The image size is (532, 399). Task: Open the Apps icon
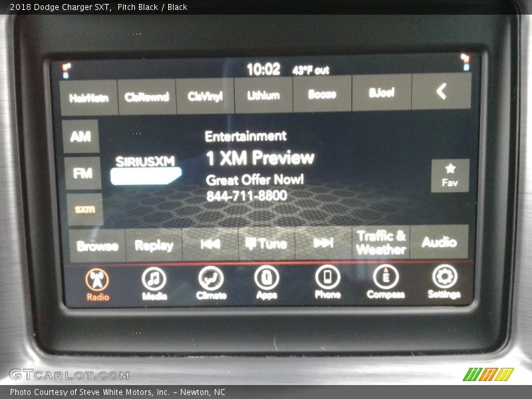click(x=267, y=282)
